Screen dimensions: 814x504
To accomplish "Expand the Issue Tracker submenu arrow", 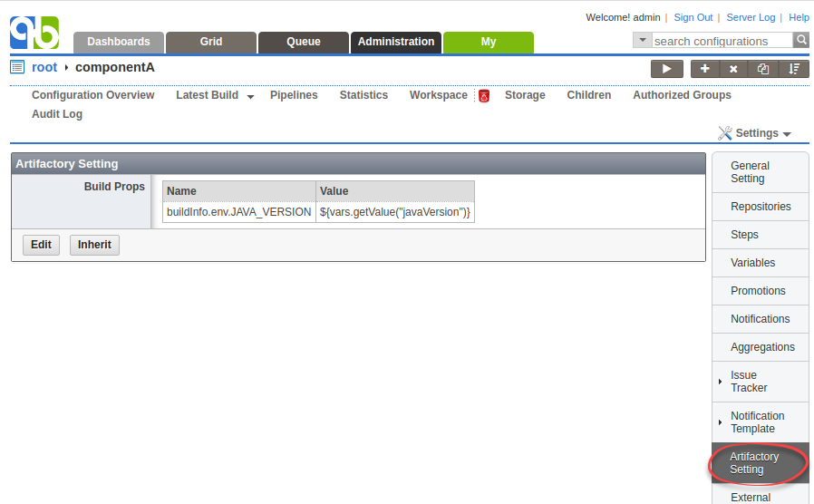I will 720,382.
